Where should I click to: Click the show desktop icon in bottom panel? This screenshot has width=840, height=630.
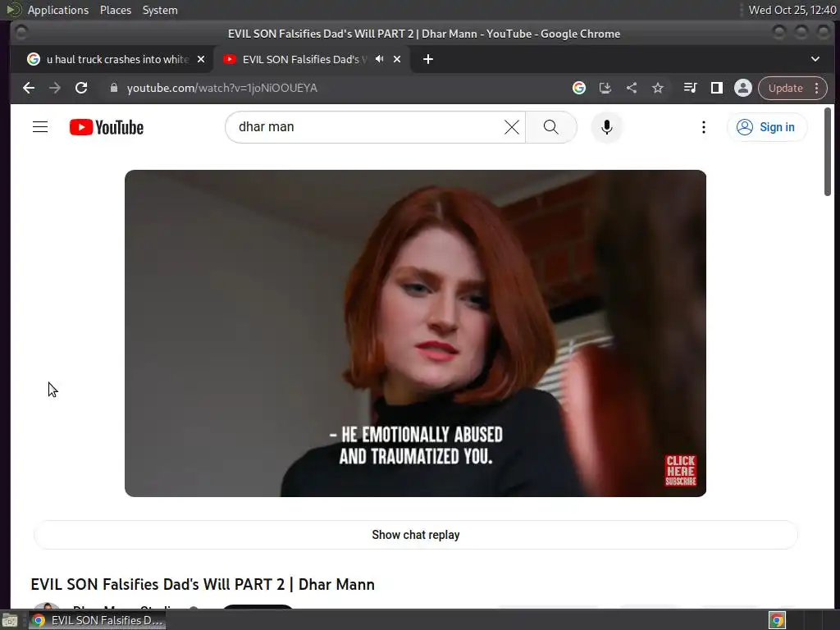[10, 621]
